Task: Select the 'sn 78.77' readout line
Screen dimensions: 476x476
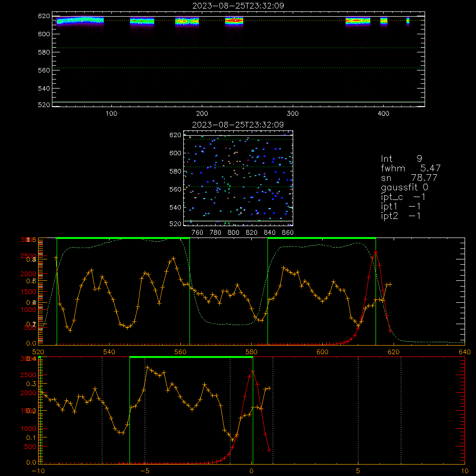Action: pos(409,178)
